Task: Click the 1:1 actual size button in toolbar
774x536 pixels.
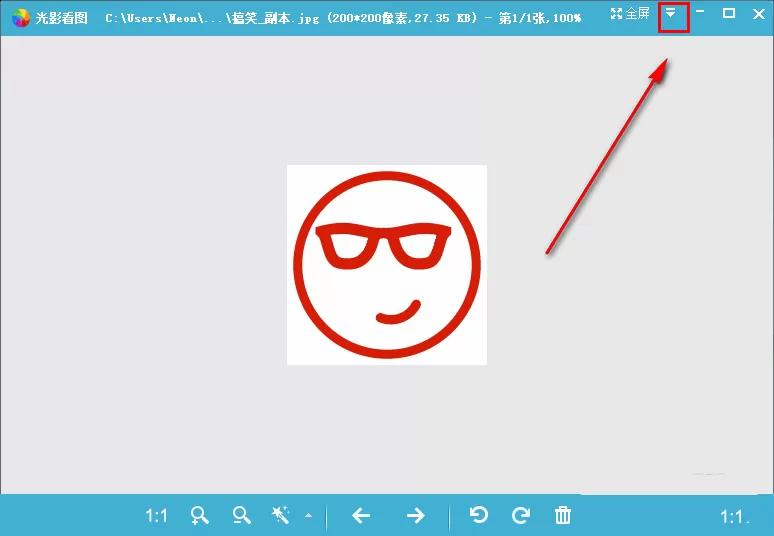Action: tap(156, 516)
